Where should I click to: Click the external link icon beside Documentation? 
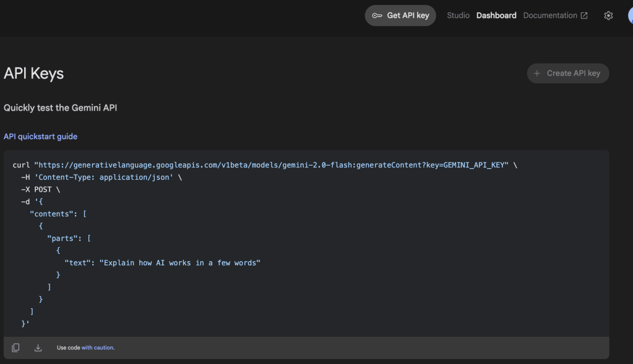pyautogui.click(x=584, y=15)
